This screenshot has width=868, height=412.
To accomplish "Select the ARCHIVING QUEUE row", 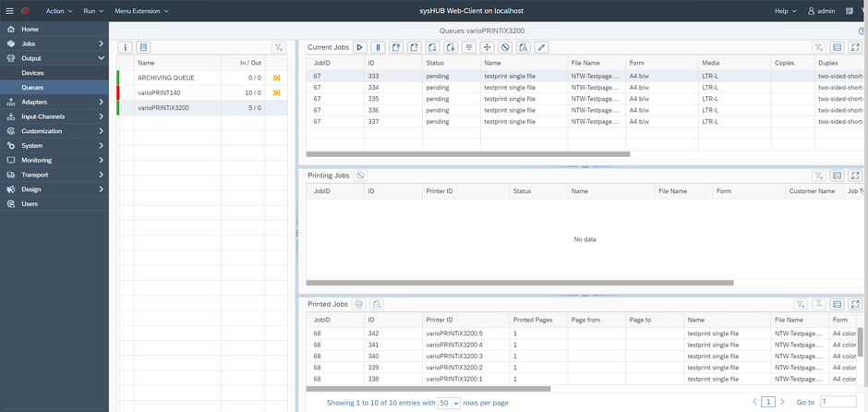I will tap(202, 79).
